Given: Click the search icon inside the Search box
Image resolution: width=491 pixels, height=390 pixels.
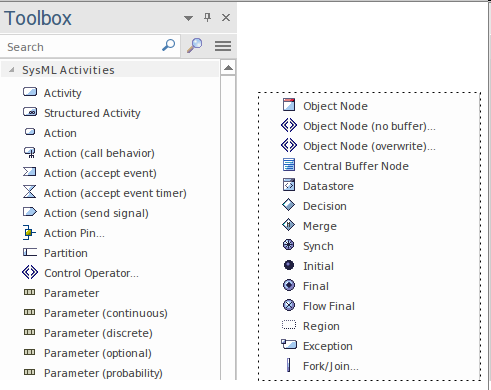Looking at the screenshot, I should [x=169, y=45].
